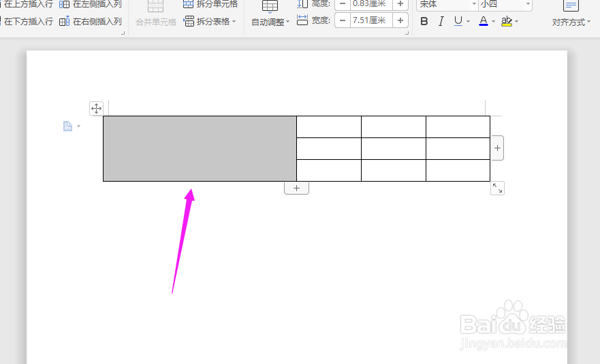
Task: Open the underline style dropdown arrow
Action: pyautogui.click(x=469, y=21)
